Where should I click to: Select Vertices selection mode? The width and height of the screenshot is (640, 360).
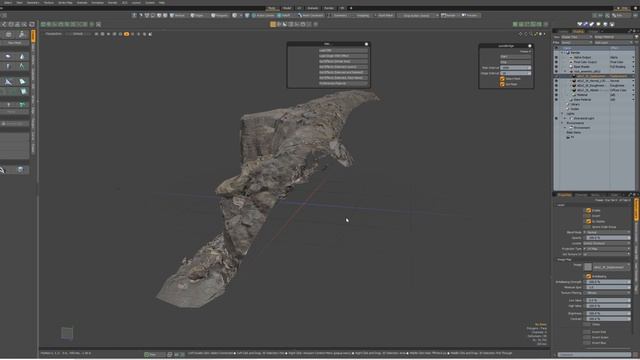(x=178, y=16)
